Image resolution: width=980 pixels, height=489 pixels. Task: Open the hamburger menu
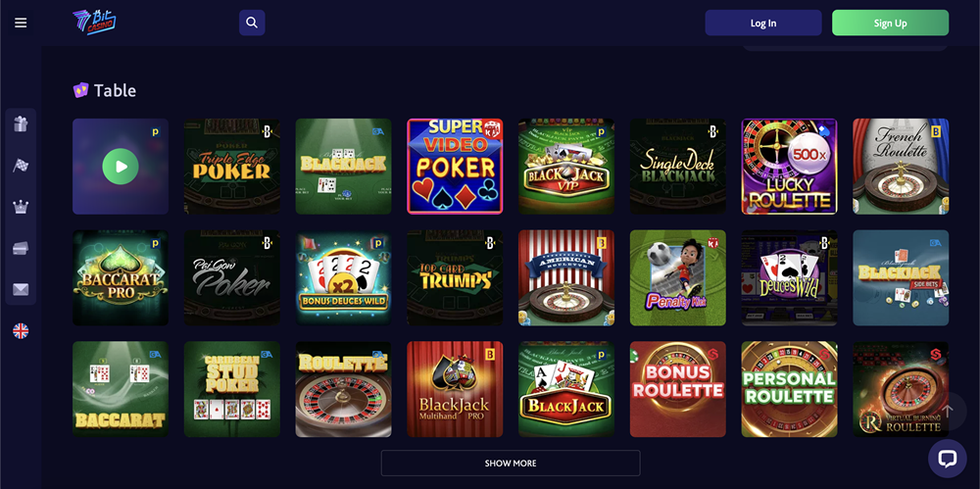coord(21,24)
